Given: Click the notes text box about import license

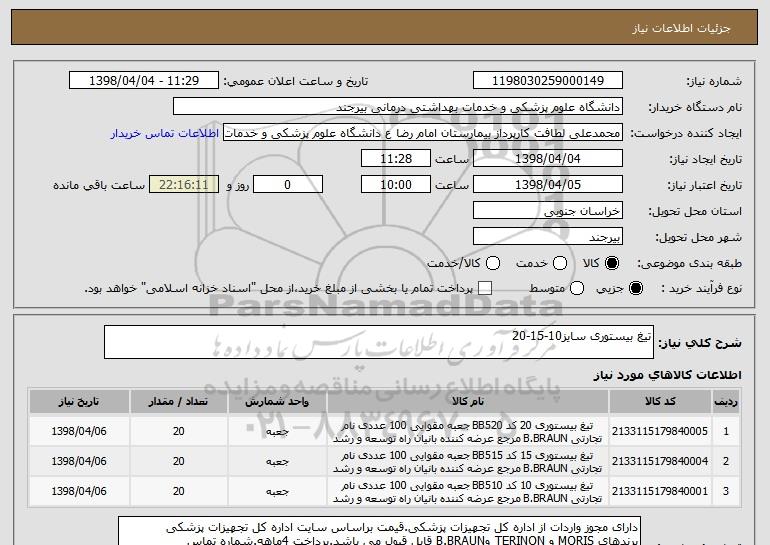Looking at the screenshot, I should pyautogui.click(x=379, y=531).
